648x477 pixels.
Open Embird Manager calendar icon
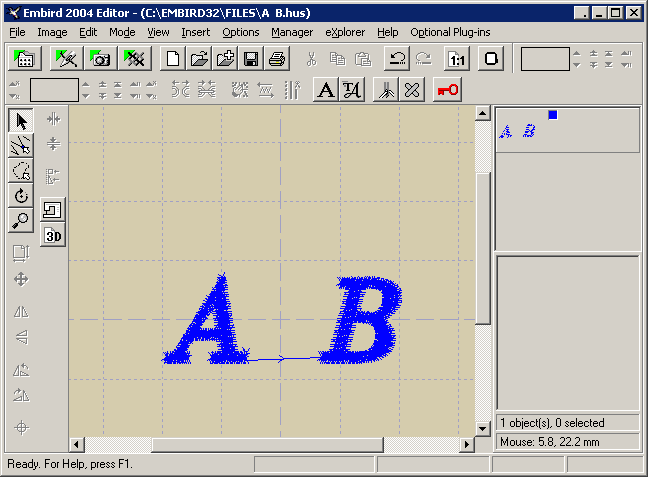(24, 58)
